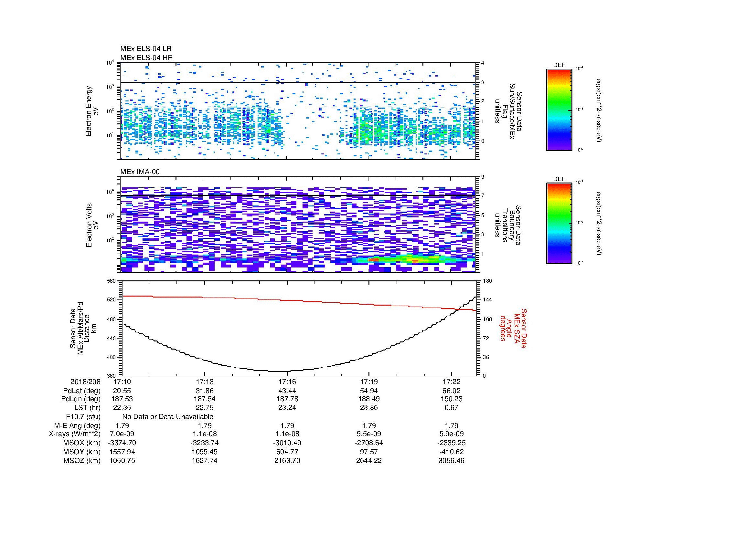Click the 560 altitude axis tick
Screen dimensions: 756x534
point(112,281)
